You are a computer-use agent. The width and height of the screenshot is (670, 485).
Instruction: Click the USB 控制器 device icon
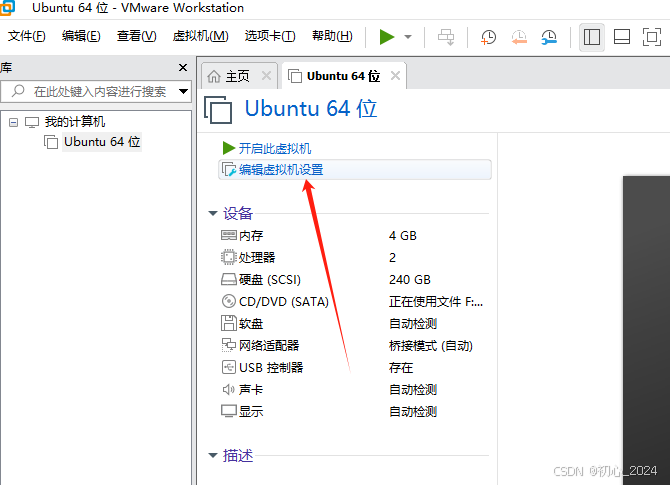tap(229, 367)
